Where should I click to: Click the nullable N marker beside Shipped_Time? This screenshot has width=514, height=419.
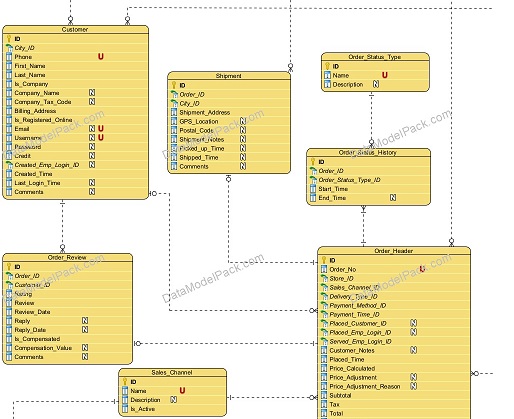click(243, 157)
